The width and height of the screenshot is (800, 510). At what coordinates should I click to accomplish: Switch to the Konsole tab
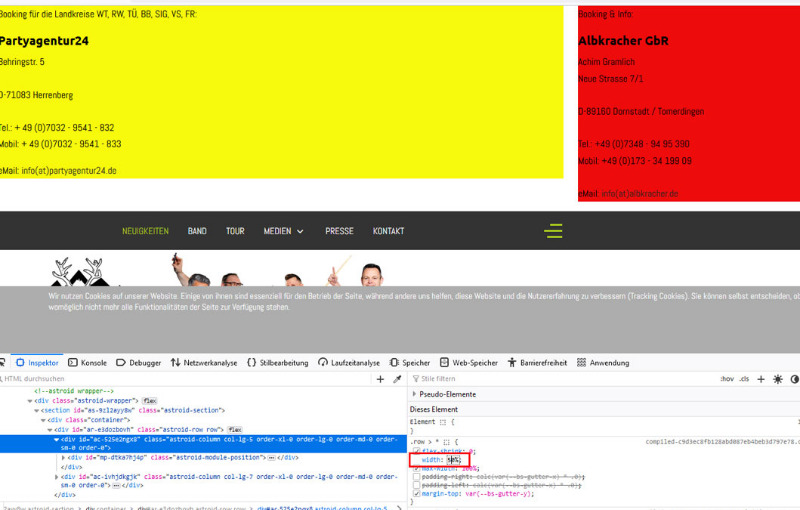(x=87, y=363)
